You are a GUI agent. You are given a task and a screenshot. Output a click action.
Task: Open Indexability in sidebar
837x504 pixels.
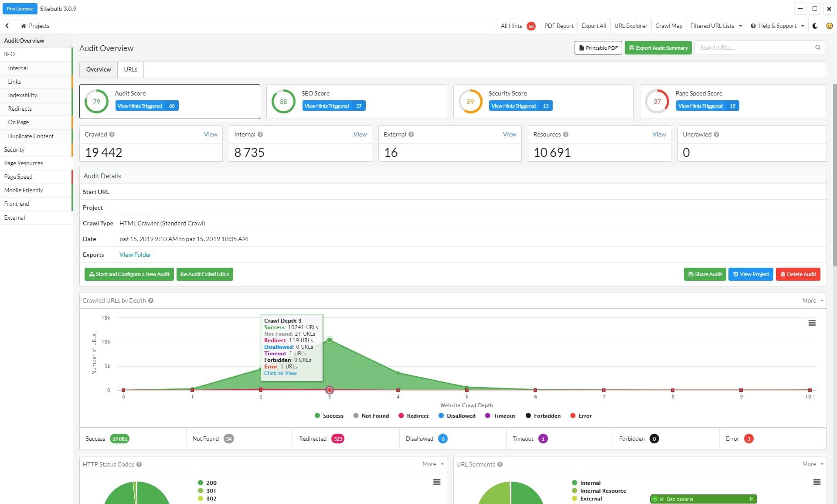coord(36,95)
